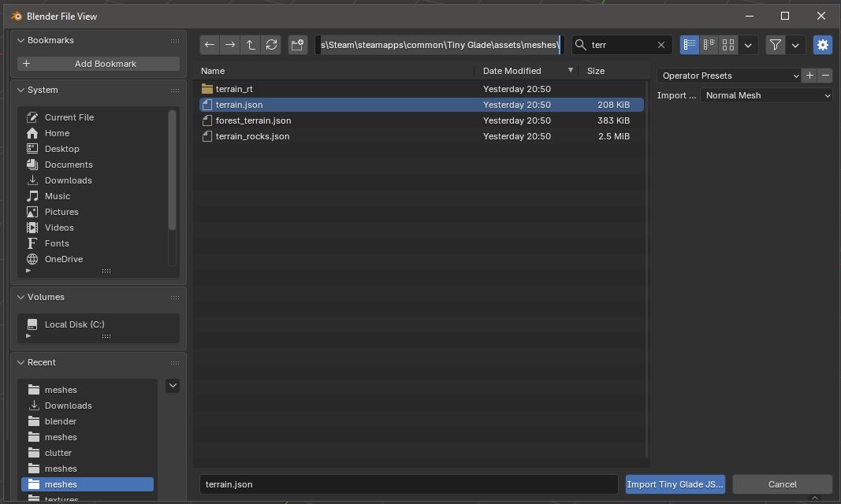Clear the 'terr' search filter
Image resolution: width=841 pixels, height=504 pixels.
(x=661, y=45)
